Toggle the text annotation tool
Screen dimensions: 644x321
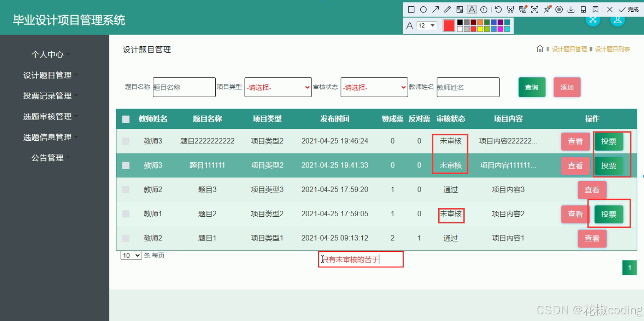click(x=472, y=10)
